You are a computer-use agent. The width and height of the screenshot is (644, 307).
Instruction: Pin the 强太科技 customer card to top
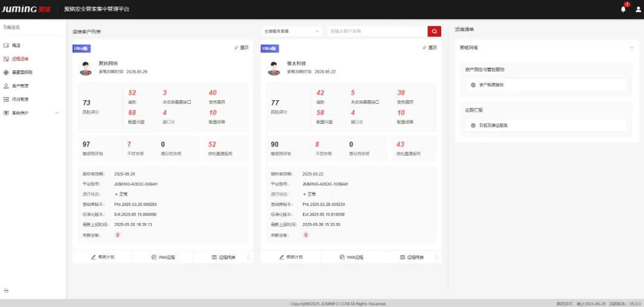(429, 48)
